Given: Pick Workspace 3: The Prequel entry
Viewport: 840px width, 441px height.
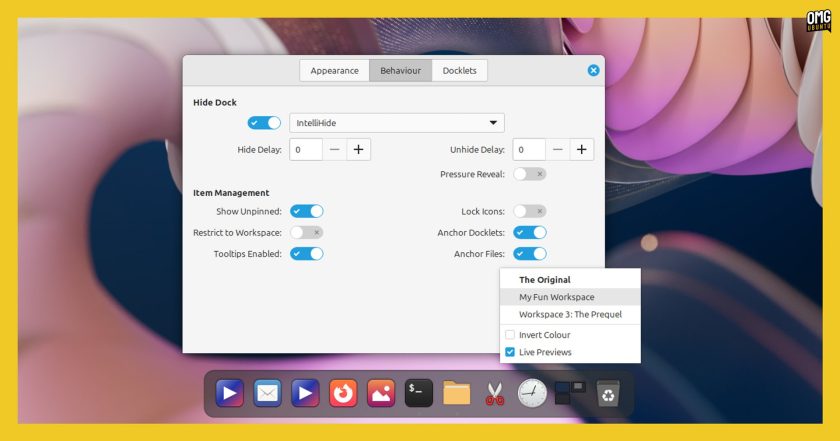Looking at the screenshot, I should pyautogui.click(x=570, y=315).
